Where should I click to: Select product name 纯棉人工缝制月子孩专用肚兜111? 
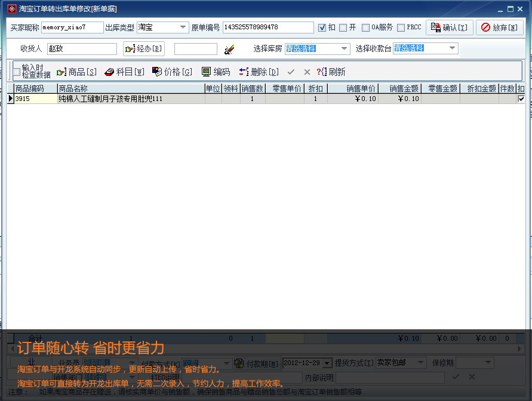131,99
